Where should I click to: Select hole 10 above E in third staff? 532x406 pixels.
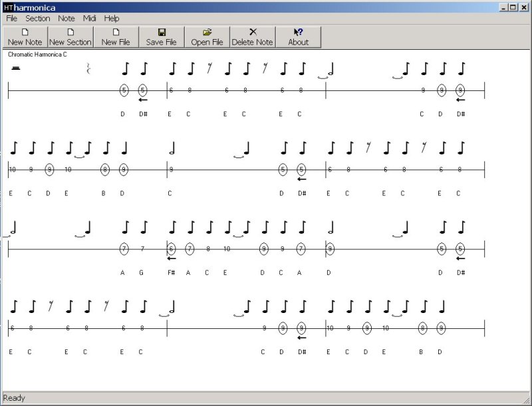(x=227, y=249)
